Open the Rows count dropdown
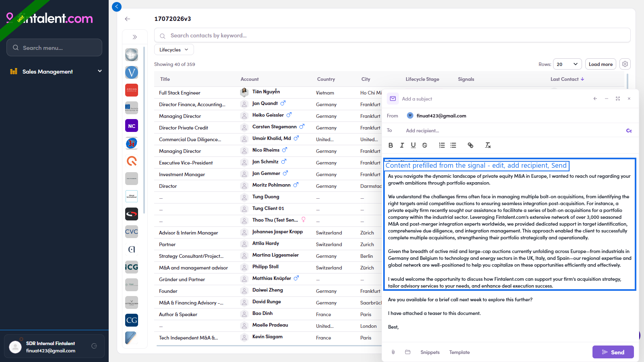644x362 pixels. [x=568, y=64]
